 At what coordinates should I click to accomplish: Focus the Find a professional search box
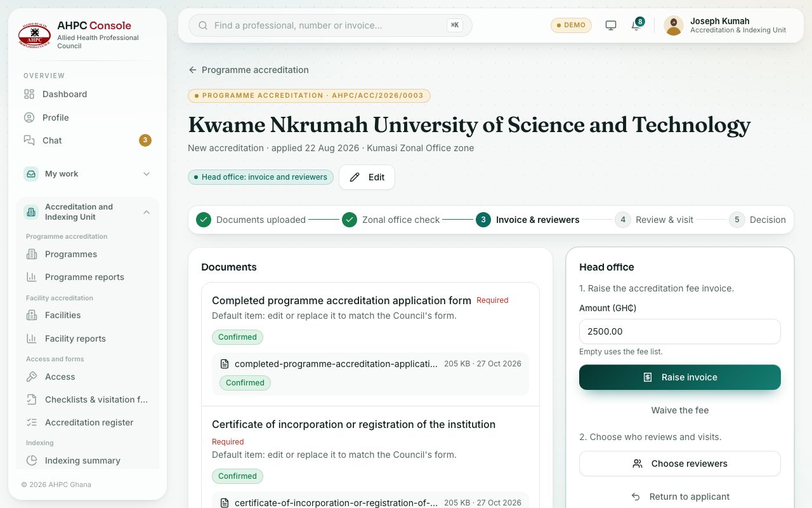point(331,25)
